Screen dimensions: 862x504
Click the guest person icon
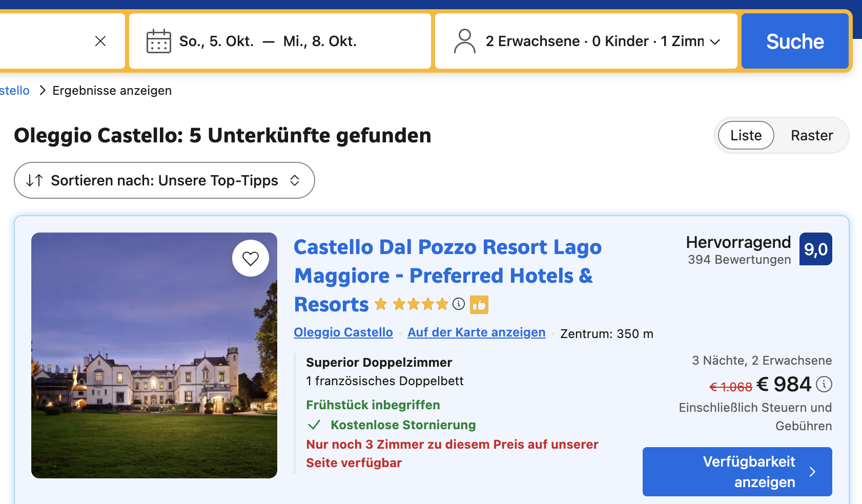(465, 41)
